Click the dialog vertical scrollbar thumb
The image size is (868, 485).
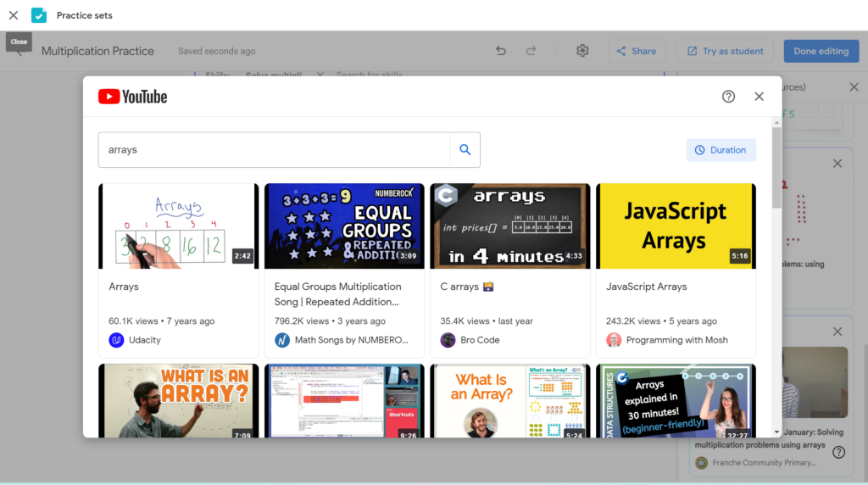[776, 168]
